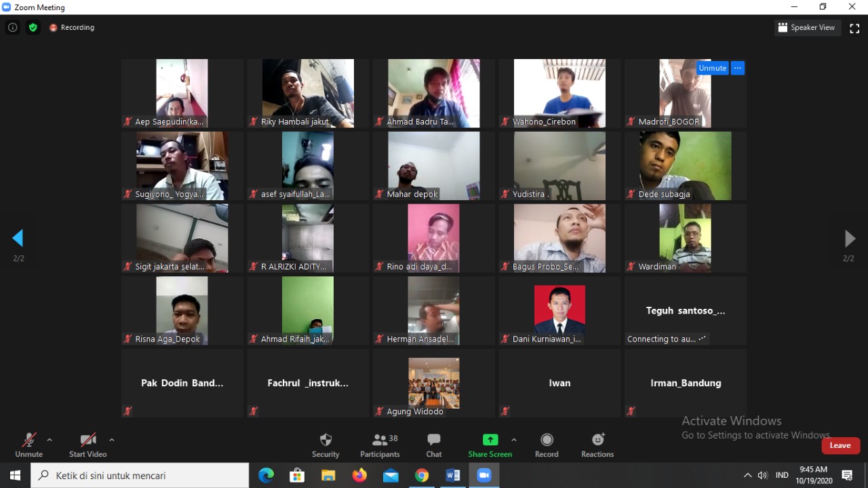The width and height of the screenshot is (868, 488).
Task: Click the red Leave button
Action: (x=840, y=445)
